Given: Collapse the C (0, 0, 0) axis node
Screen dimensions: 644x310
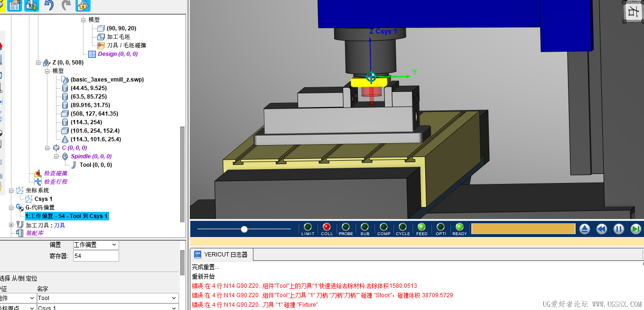Looking at the screenshot, I should point(47,148).
